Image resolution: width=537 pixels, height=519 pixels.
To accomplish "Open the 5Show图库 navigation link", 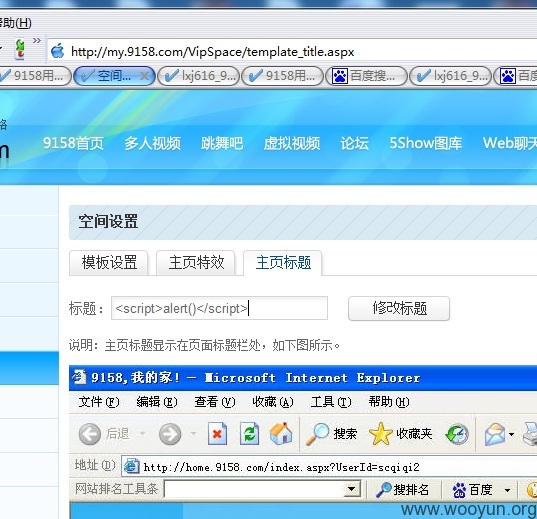I will (426, 143).
